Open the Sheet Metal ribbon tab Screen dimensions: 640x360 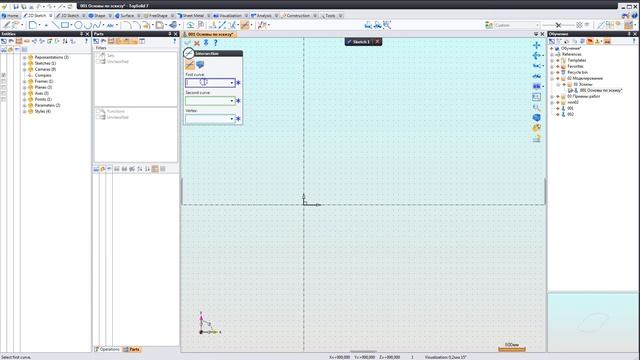[x=193, y=16]
